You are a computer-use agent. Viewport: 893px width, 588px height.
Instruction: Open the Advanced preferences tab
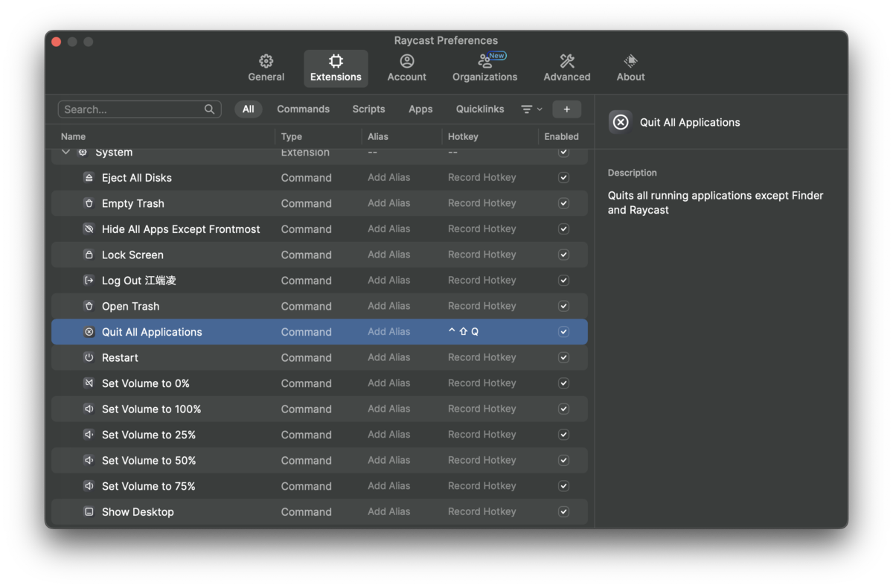(x=567, y=68)
